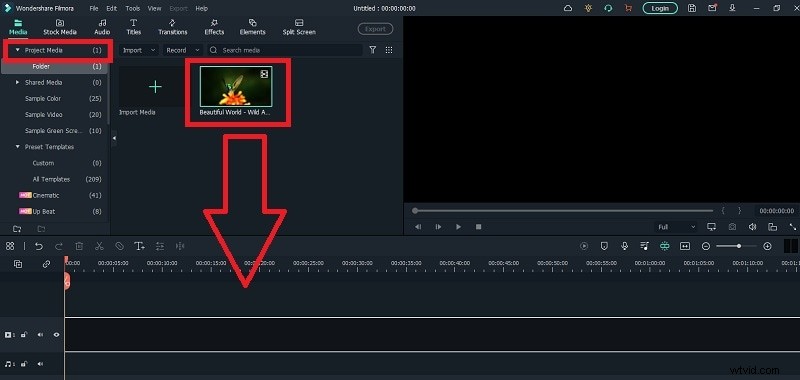Save the project with the floppy disk icon
800x380 pixels.
pos(692,8)
